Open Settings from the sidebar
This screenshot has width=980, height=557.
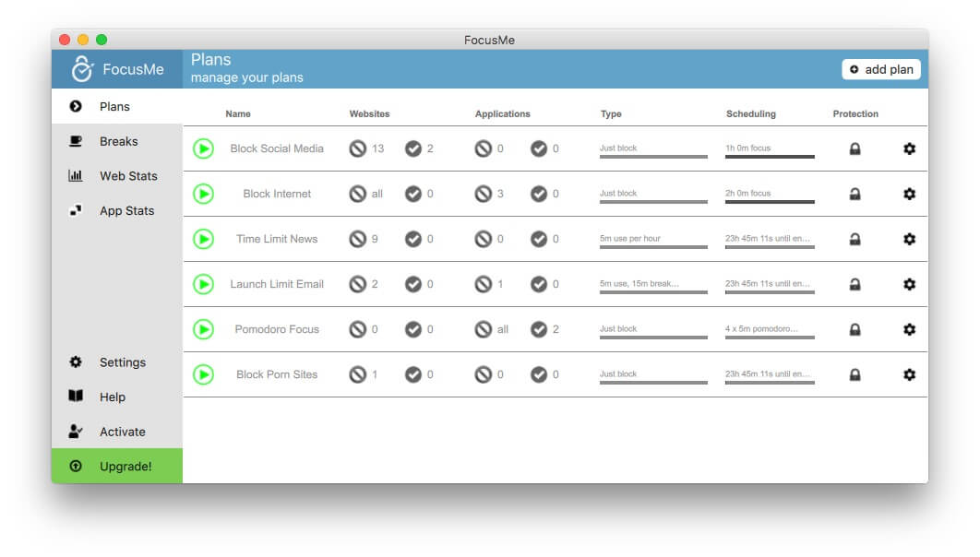click(x=117, y=362)
